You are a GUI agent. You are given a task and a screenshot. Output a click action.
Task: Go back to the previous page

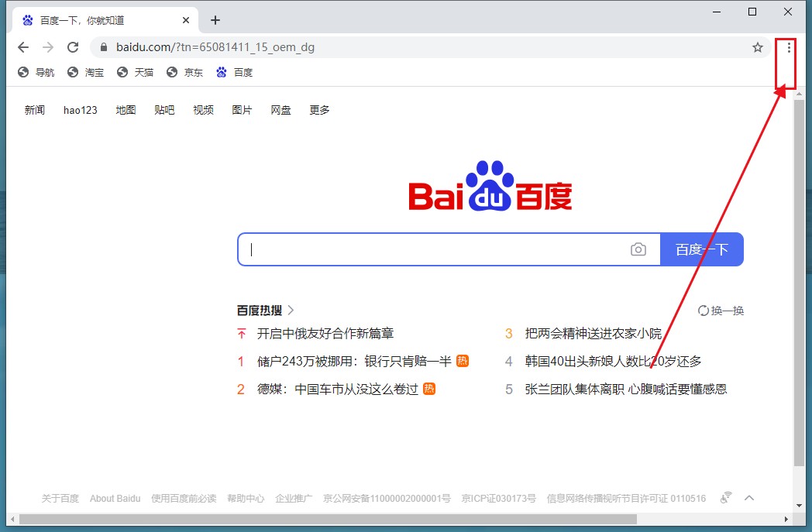tap(23, 47)
